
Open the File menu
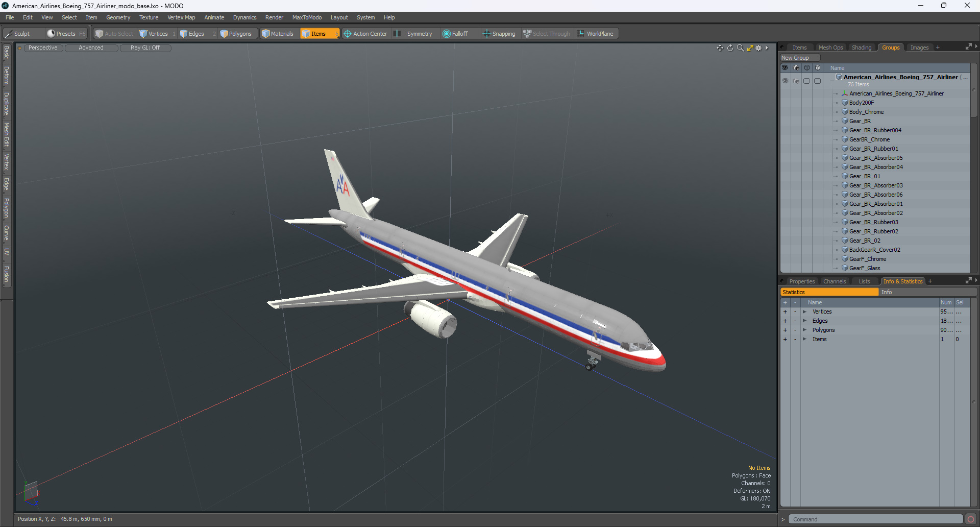[x=10, y=17]
